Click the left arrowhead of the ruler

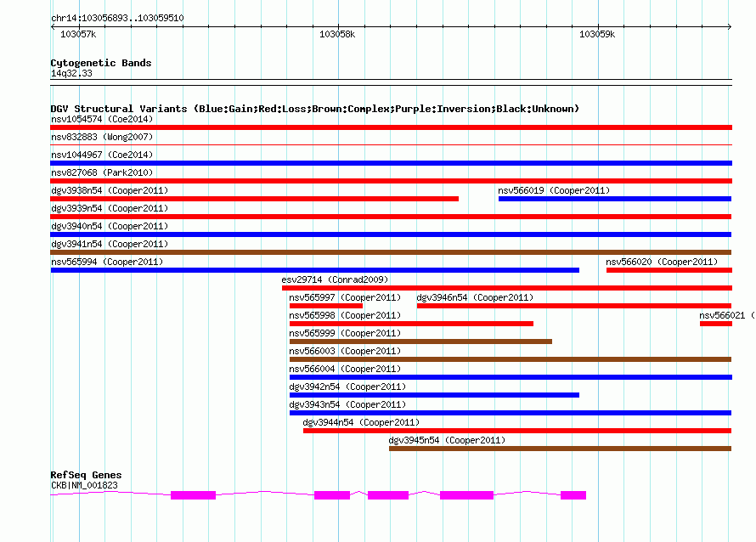click(53, 27)
